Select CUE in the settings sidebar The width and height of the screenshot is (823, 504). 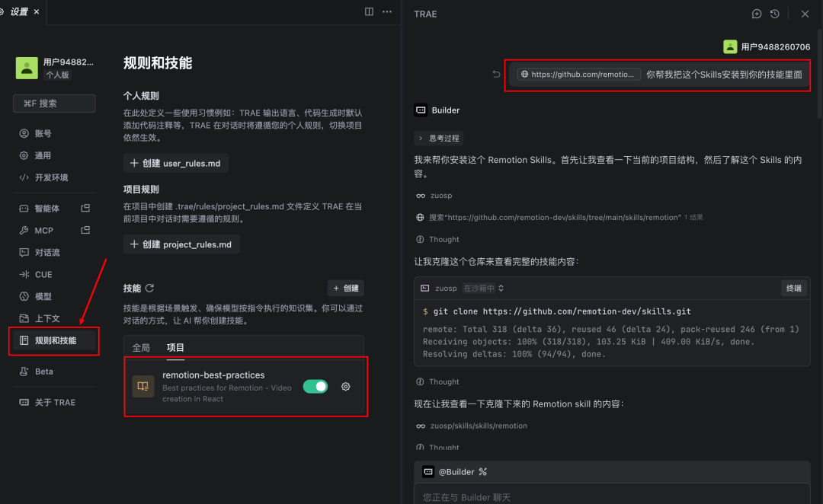pos(43,274)
